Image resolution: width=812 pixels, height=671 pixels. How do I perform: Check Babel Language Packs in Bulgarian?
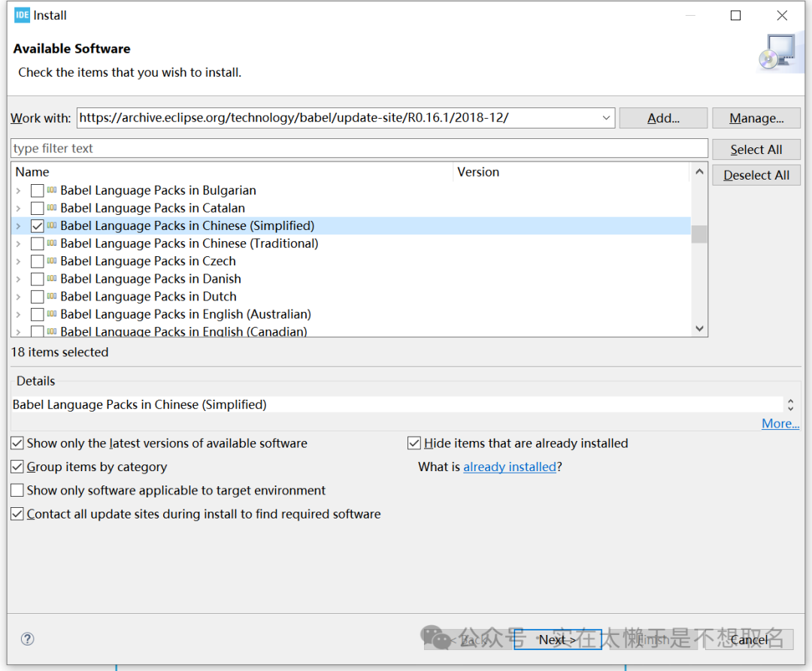coord(38,190)
